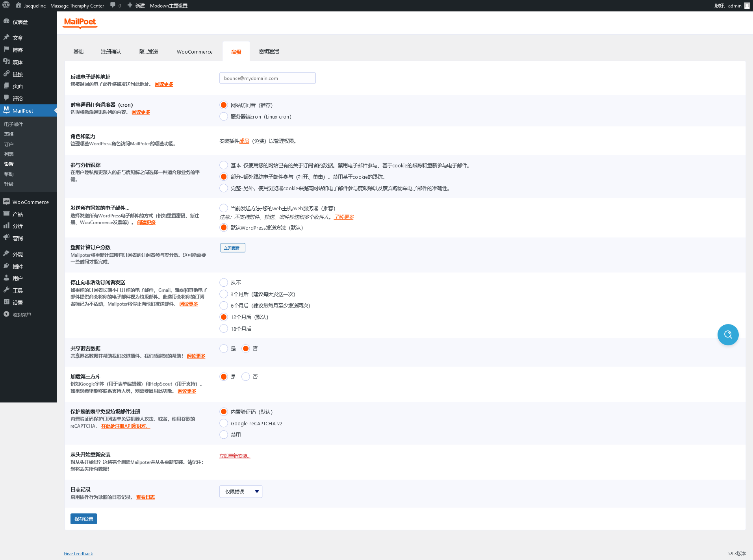
Task: Click the 成员 plugin link
Action: click(x=244, y=141)
